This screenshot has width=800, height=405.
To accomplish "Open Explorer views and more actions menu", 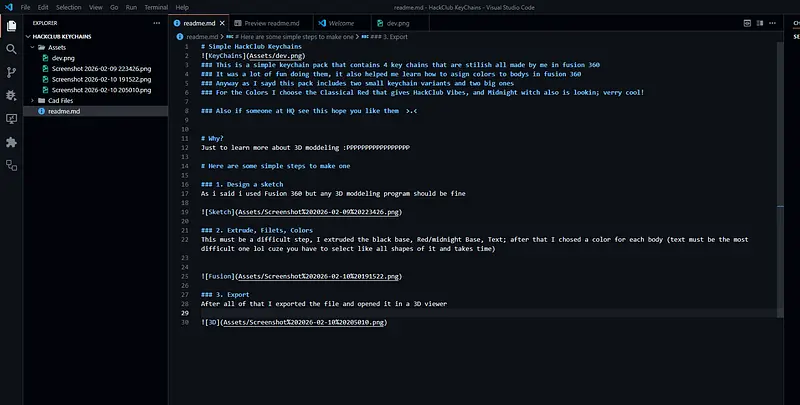I will click(154, 21).
